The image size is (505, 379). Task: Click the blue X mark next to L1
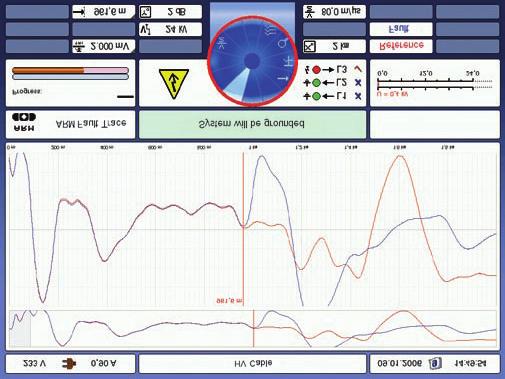358,96
